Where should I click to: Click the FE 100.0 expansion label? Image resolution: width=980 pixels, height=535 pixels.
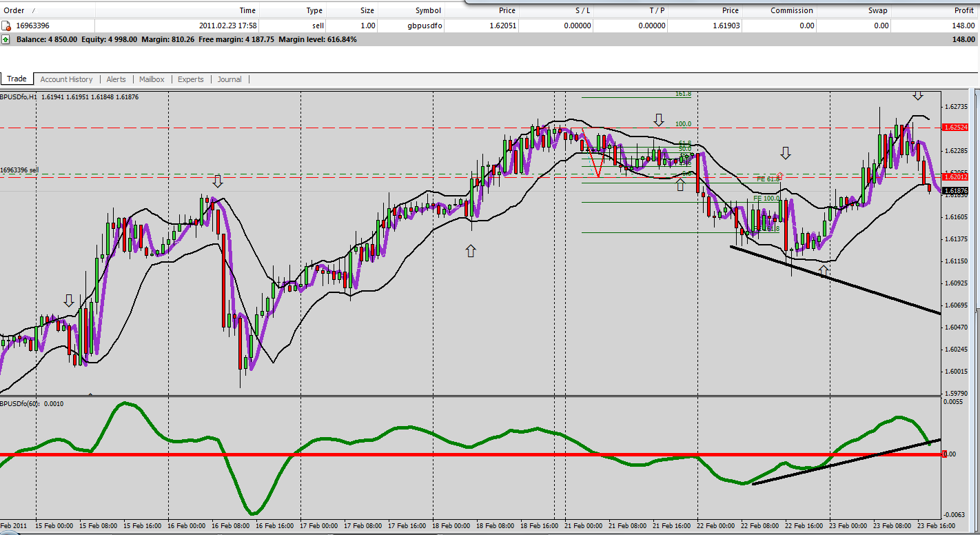pyautogui.click(x=766, y=199)
